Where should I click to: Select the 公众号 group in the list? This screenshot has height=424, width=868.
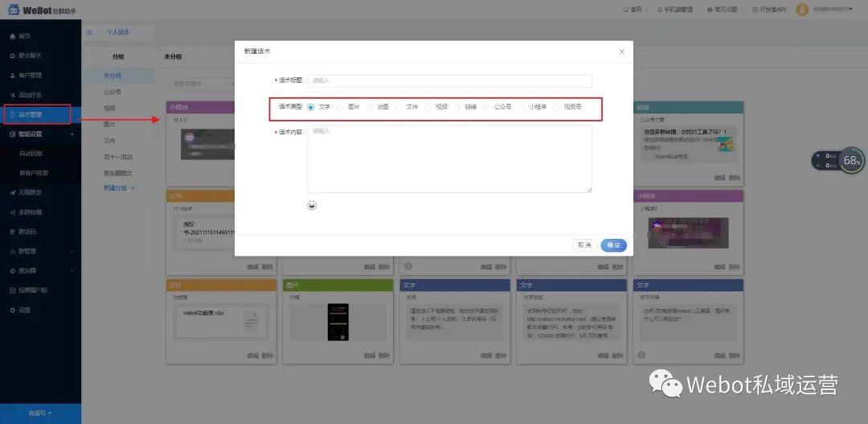pos(113,92)
